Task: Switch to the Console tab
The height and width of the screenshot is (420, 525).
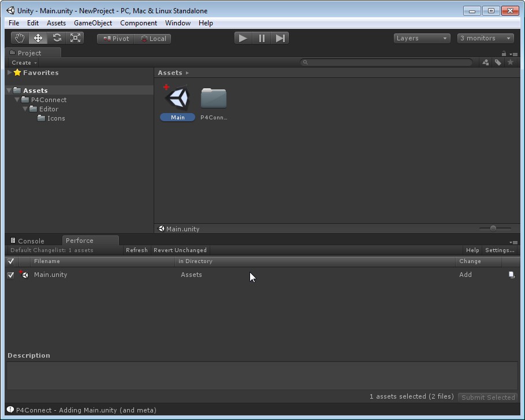Action: (x=28, y=241)
